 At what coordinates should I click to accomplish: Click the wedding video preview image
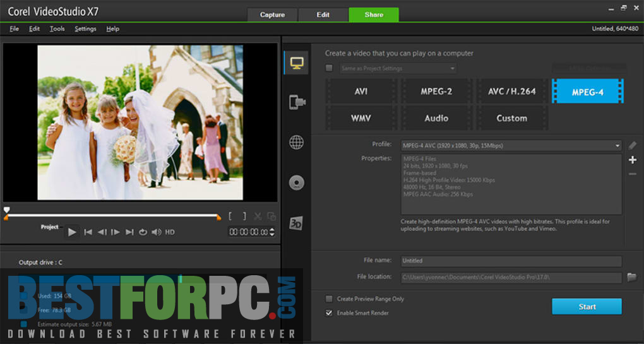(x=140, y=122)
